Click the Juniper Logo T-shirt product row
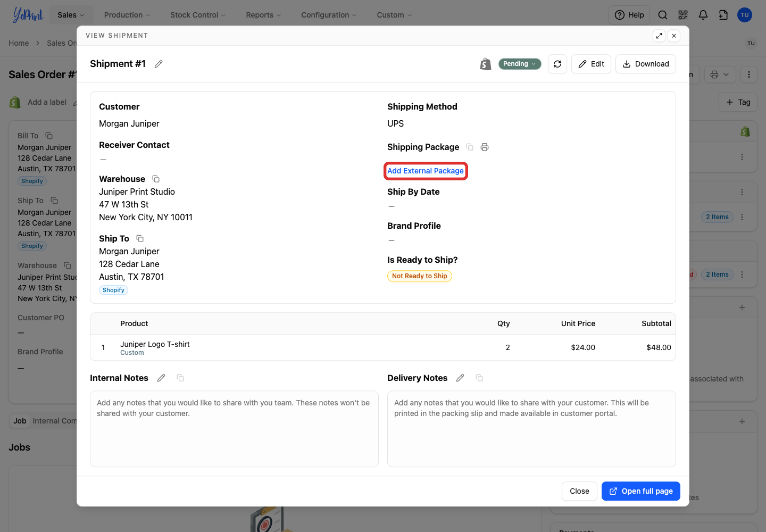 pos(383,347)
